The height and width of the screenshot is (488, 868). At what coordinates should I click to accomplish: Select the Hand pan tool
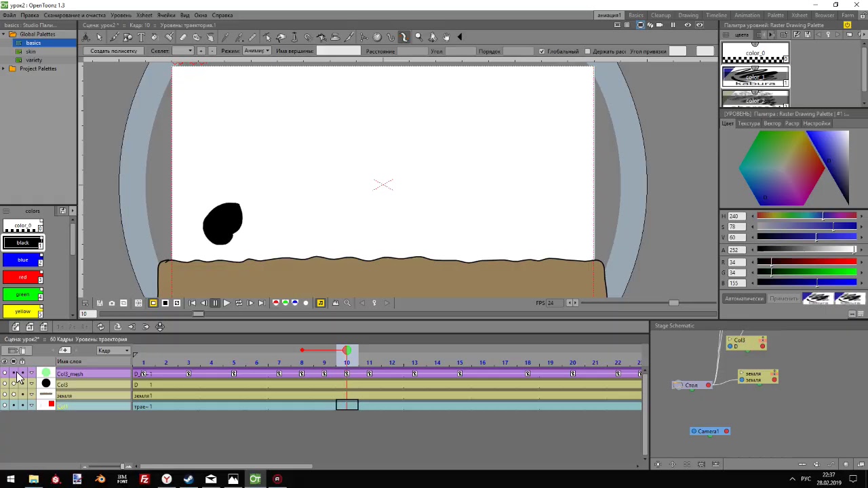[446, 37]
